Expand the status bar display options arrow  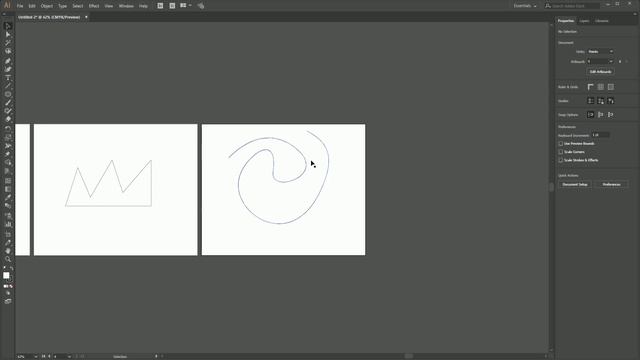pyautogui.click(x=156, y=357)
